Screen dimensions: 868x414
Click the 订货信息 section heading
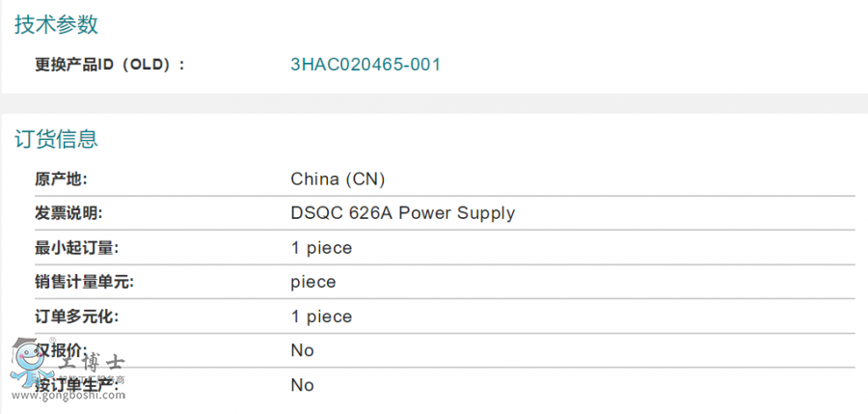point(56,139)
